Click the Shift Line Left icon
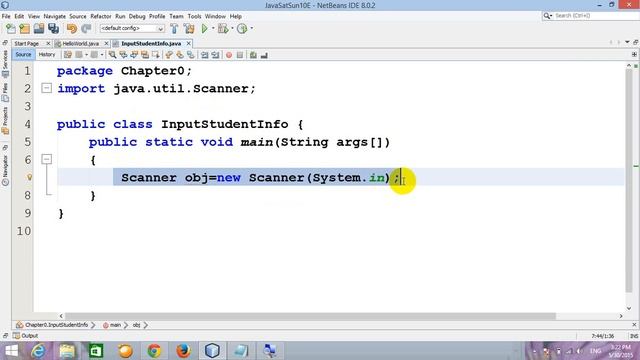The image size is (640, 360). coord(204,55)
